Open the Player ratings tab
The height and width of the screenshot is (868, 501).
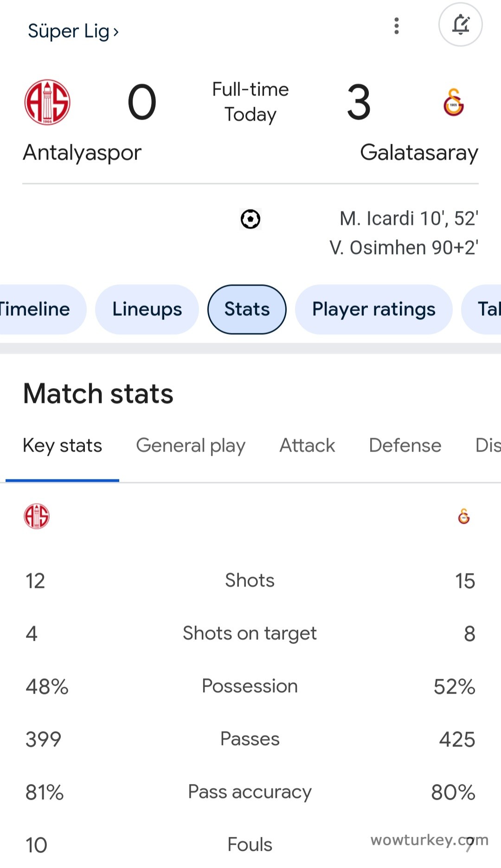tap(373, 309)
